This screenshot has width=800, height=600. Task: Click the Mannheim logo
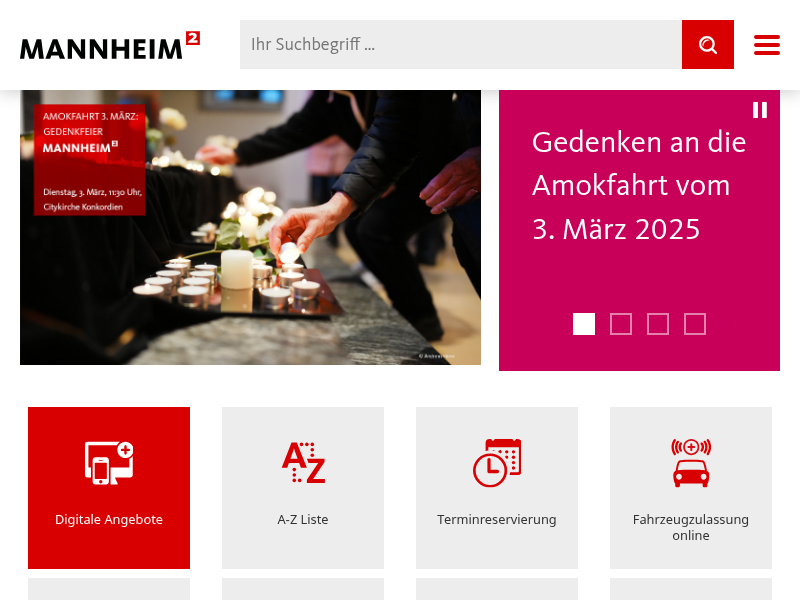110,45
